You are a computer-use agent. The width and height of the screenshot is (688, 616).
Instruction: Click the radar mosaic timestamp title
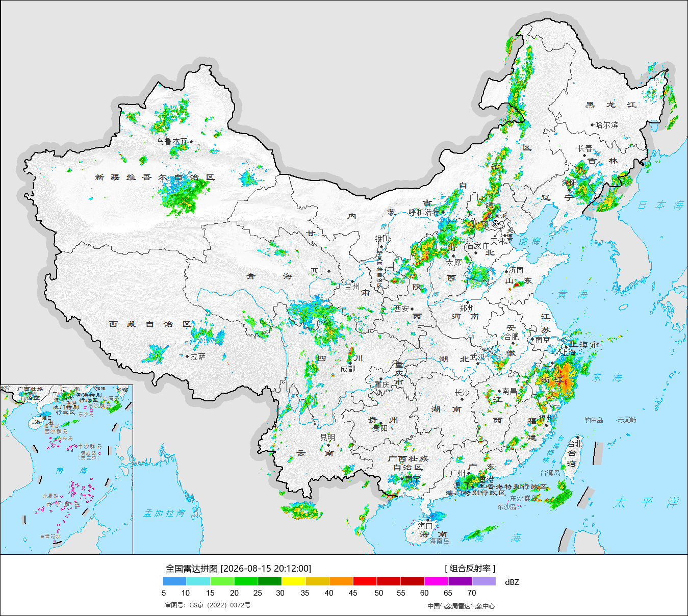(238, 568)
